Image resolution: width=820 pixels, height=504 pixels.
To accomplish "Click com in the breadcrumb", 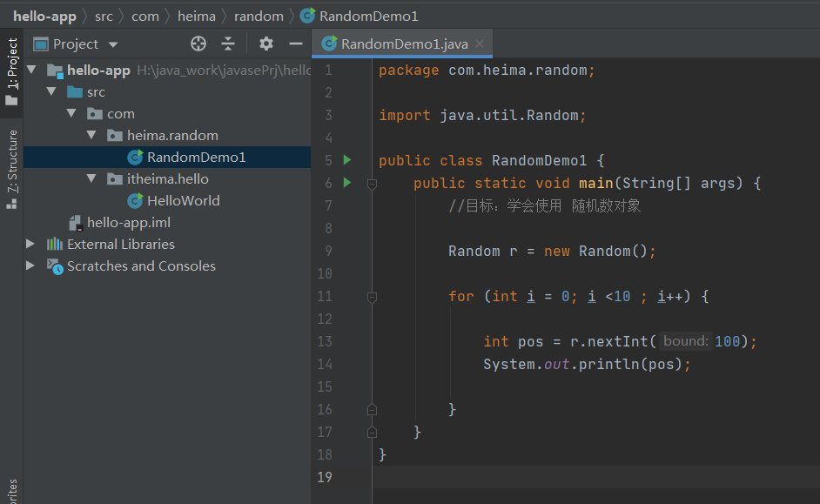I will pos(145,17).
